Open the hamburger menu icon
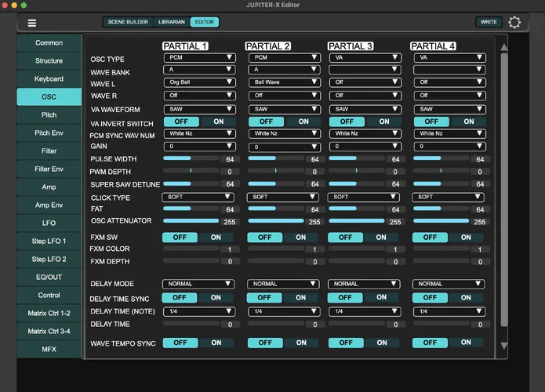 [x=32, y=23]
